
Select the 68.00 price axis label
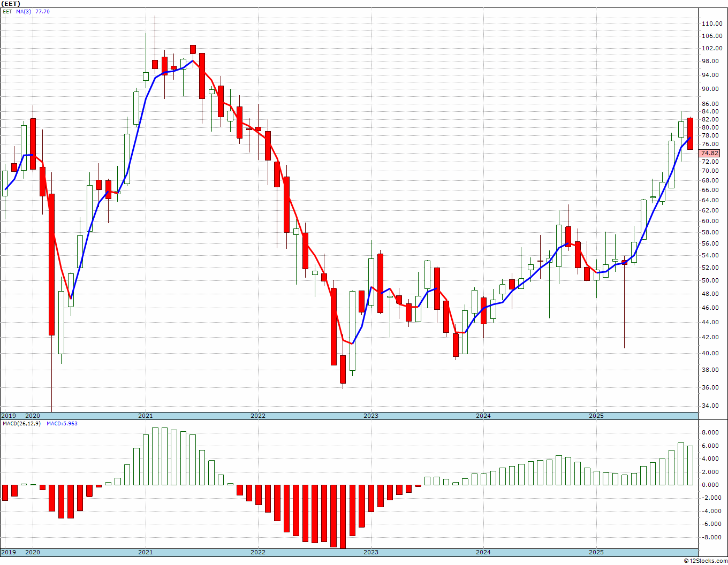click(x=711, y=180)
